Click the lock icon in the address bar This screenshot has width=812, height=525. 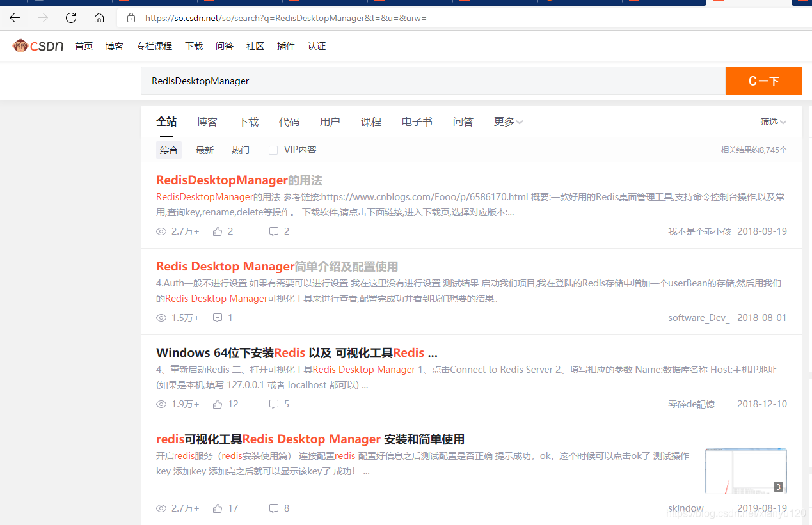[x=131, y=18]
